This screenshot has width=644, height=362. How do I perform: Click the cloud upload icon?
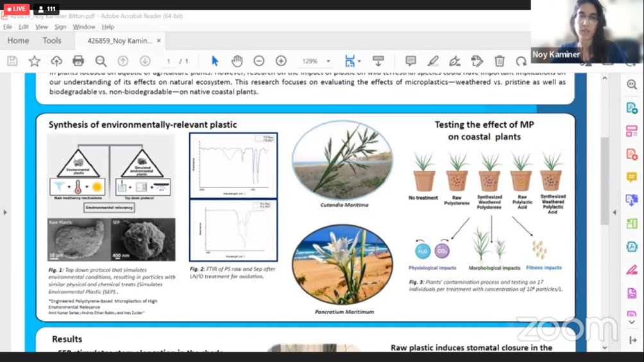click(x=56, y=61)
